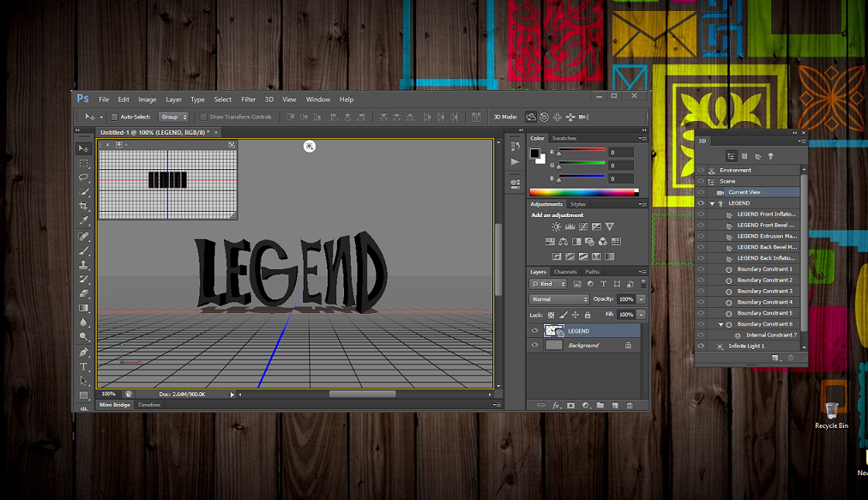Pick the Lasso tool
This screenshot has height=500, width=868.
pos(84,178)
